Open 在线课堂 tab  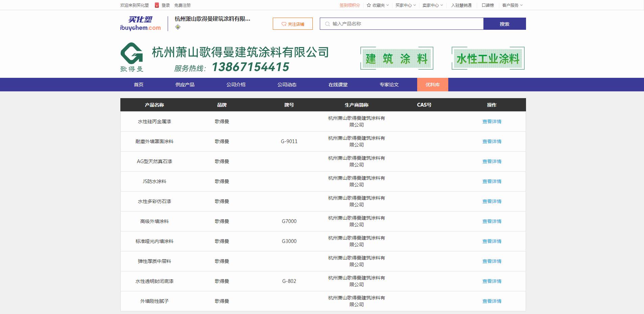point(338,85)
